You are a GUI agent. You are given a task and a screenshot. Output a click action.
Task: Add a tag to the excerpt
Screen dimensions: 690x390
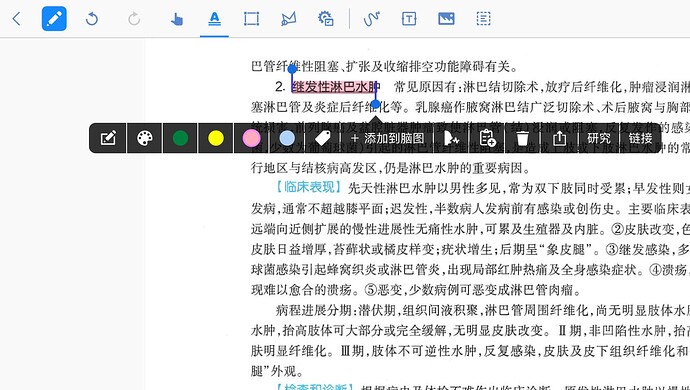pyautogui.click(x=323, y=138)
